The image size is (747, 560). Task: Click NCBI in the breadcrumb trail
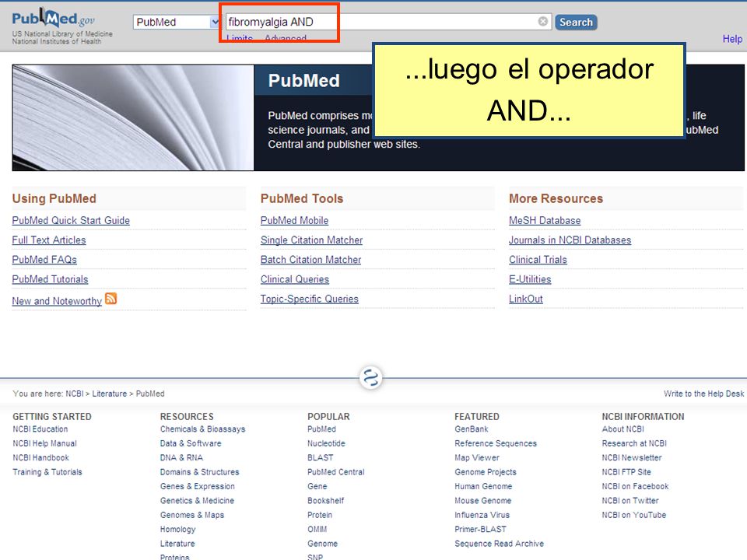tap(75, 394)
